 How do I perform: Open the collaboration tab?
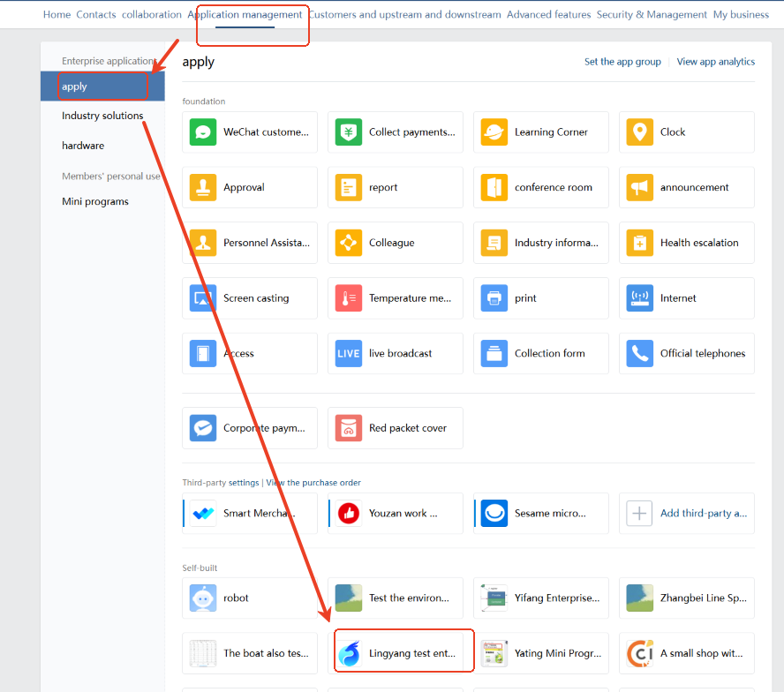click(152, 14)
